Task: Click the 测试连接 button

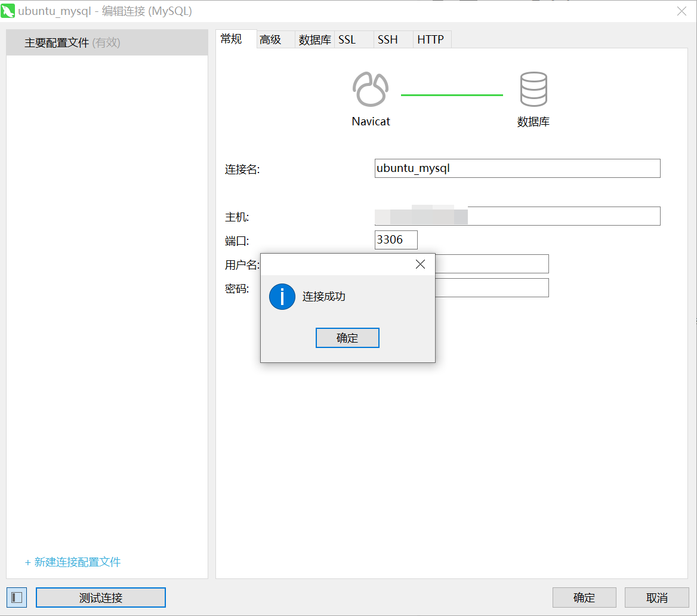Action: point(101,597)
